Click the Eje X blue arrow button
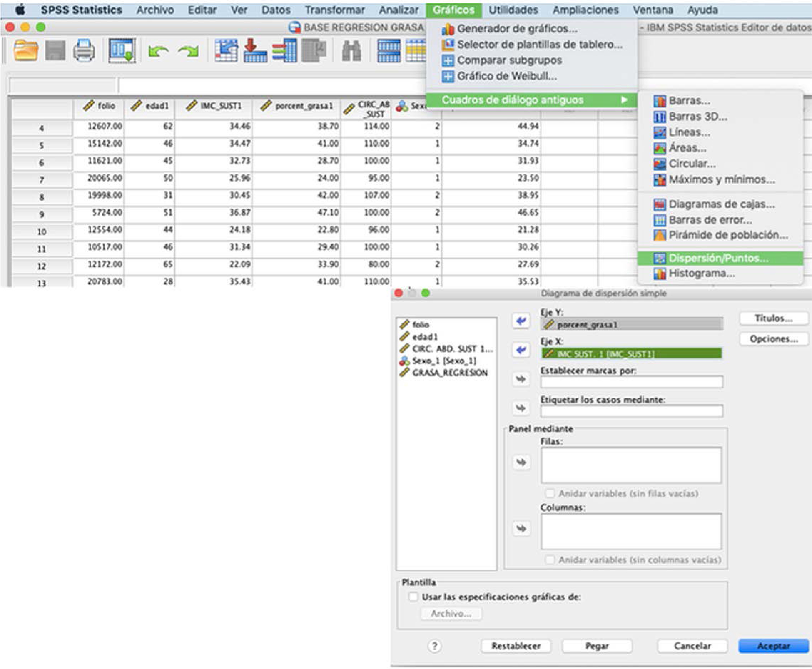The width and height of the screenshot is (812, 669). coord(521,350)
